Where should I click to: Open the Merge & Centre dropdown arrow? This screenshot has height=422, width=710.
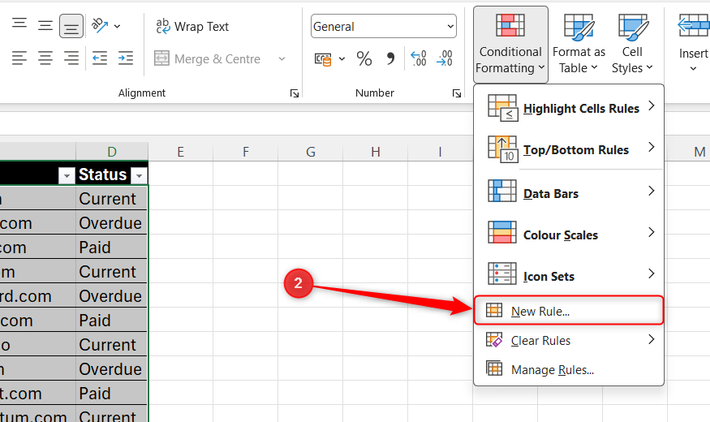(282, 59)
